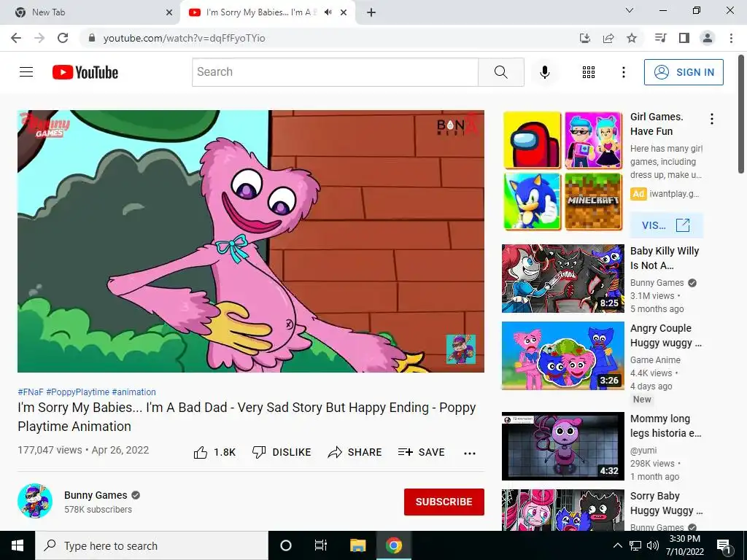Go back with browser back arrow
The image size is (747, 560).
click(x=16, y=38)
